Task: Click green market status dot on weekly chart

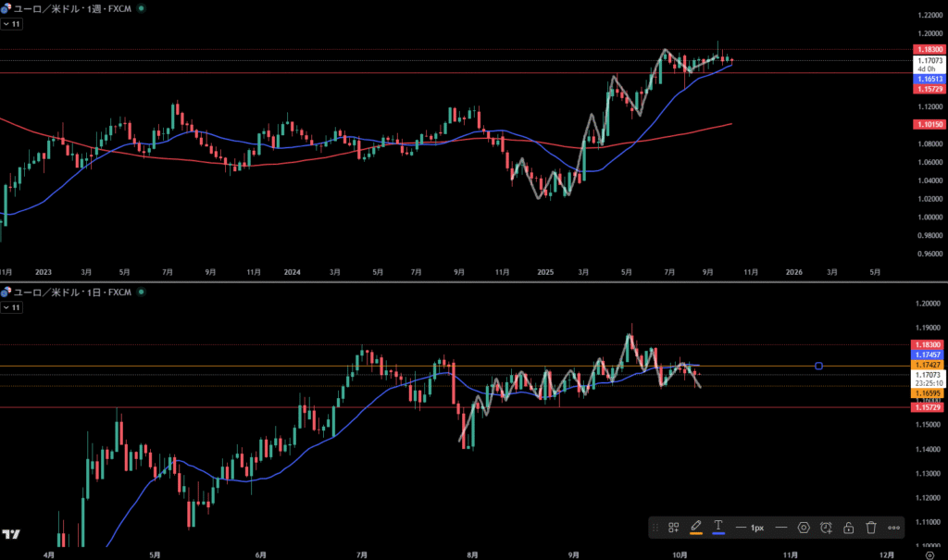Action: tap(140, 7)
